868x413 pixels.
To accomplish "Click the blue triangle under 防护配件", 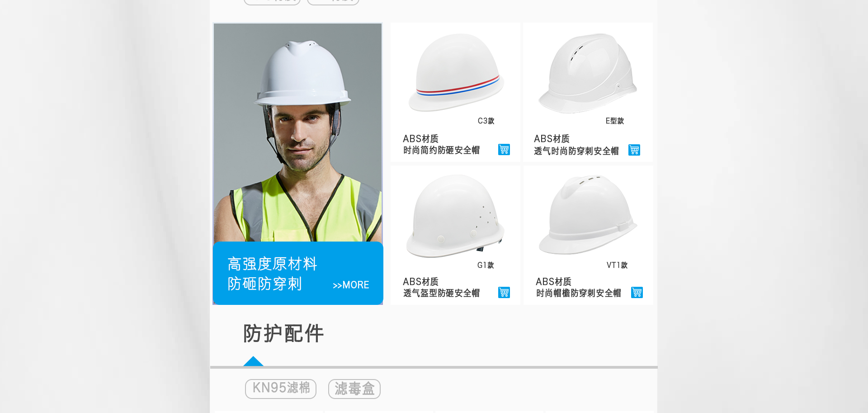I will point(253,361).
